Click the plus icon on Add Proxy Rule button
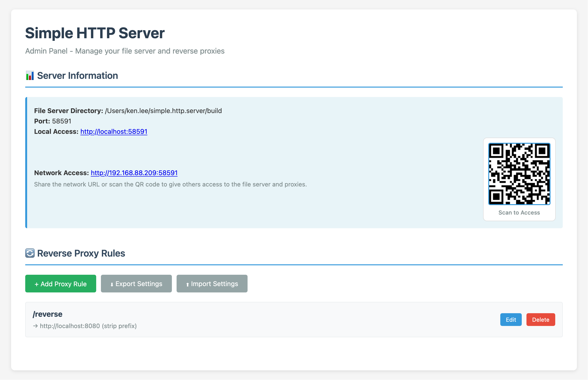The height and width of the screenshot is (380, 588). pos(37,283)
